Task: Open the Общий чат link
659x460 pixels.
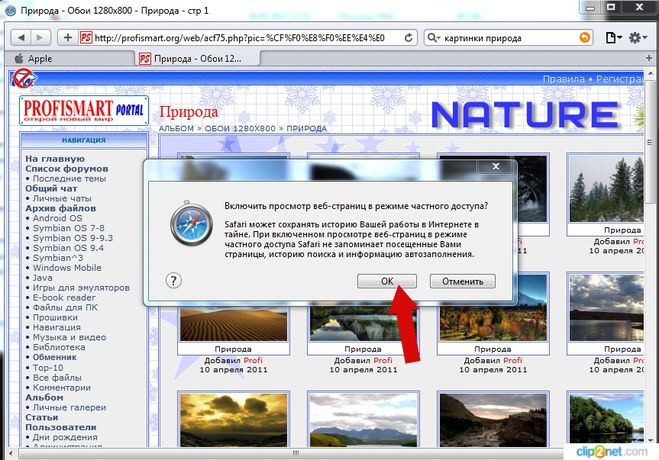Action: click(51, 188)
